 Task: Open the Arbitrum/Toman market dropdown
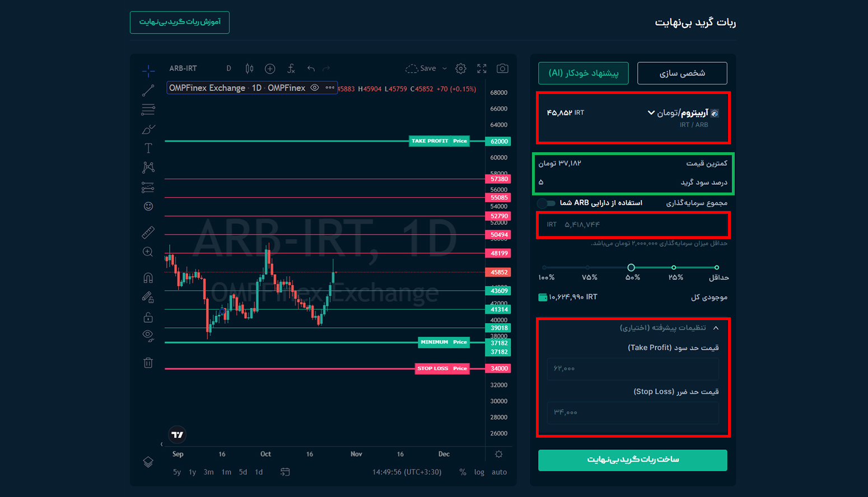pos(683,113)
